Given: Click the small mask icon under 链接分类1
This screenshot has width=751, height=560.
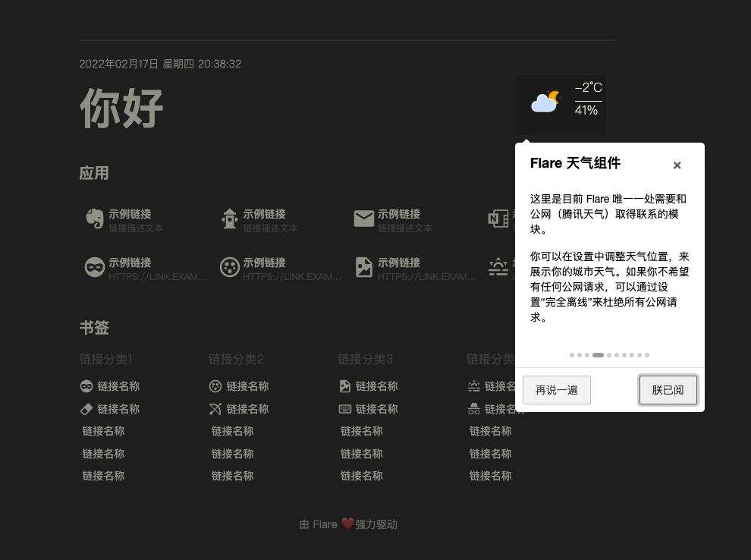Looking at the screenshot, I should point(86,386).
